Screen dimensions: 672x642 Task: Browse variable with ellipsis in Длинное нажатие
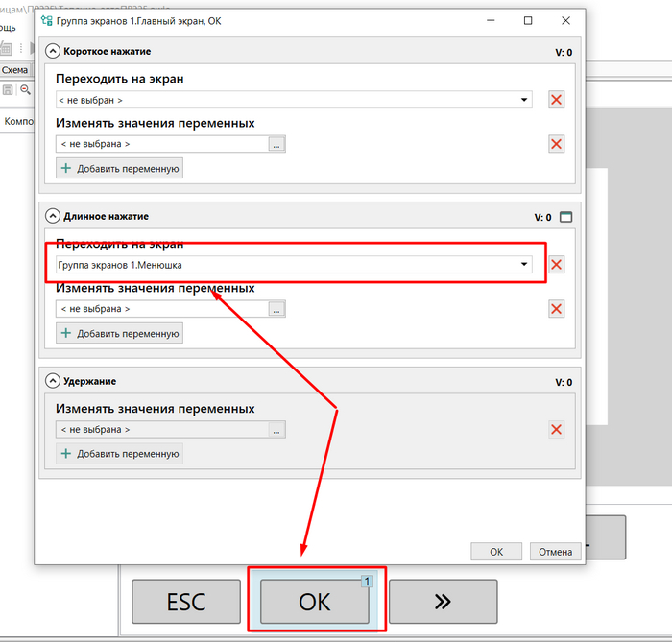[x=276, y=309]
